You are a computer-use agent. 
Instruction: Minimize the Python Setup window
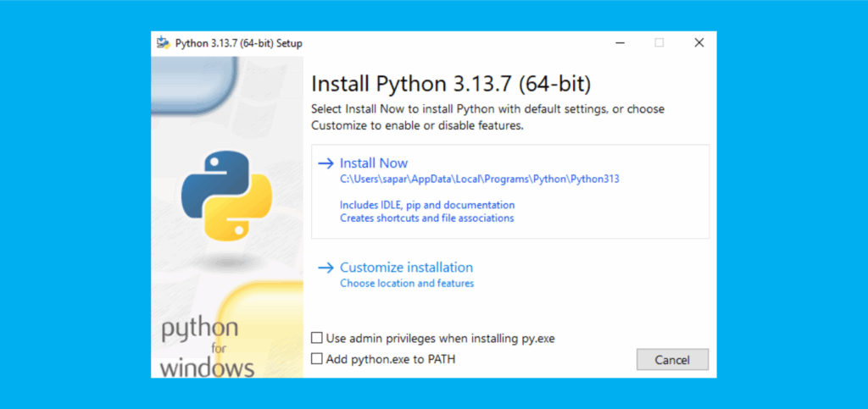(618, 43)
